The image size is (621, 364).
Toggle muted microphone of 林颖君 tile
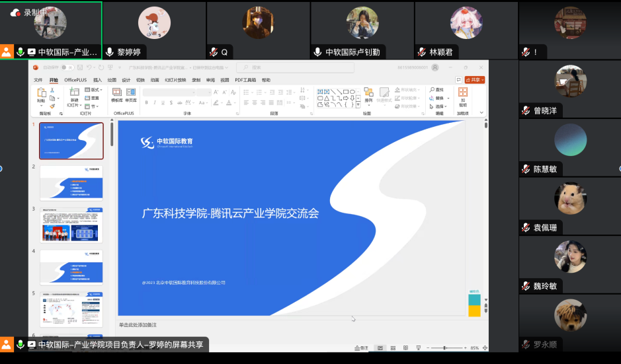(x=422, y=52)
